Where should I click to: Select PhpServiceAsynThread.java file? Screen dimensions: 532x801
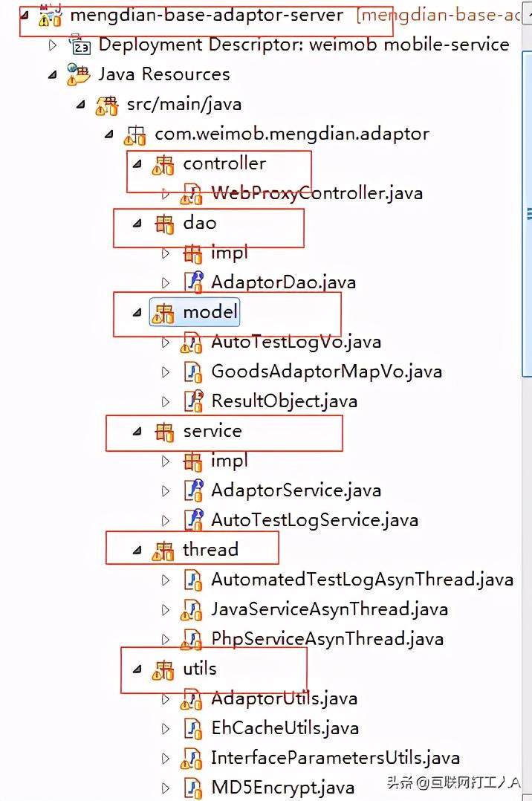pos(327,639)
